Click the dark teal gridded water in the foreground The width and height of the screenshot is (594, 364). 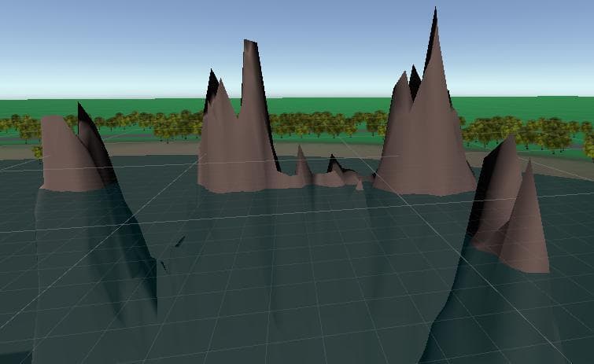(265, 284)
